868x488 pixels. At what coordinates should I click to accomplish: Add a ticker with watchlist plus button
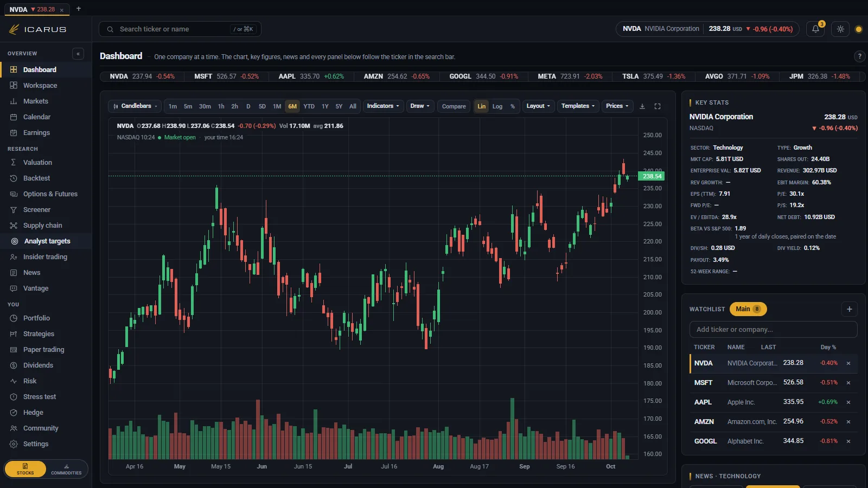click(850, 309)
